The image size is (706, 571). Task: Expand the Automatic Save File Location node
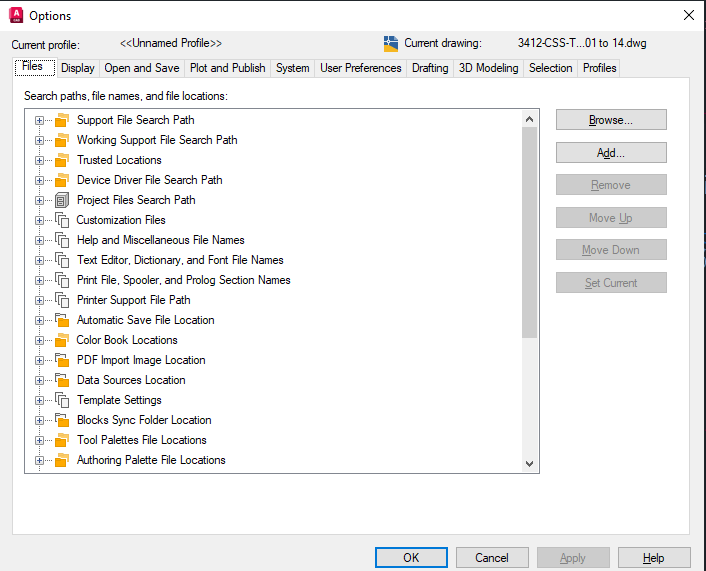pos(40,320)
